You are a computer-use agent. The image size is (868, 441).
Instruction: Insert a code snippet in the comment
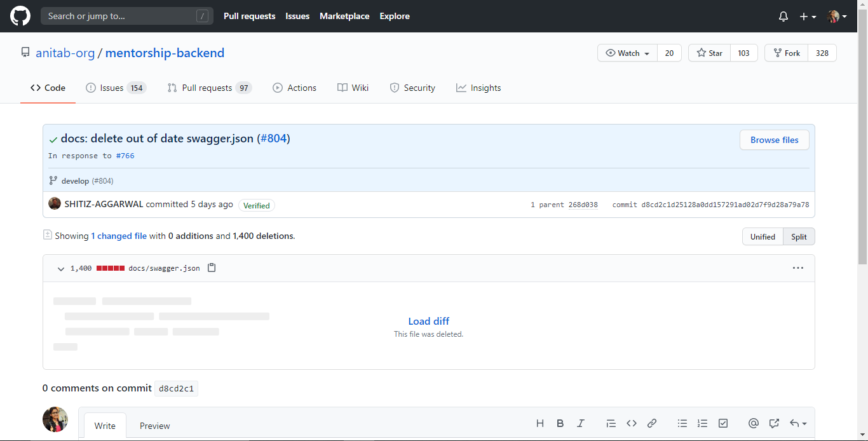click(x=632, y=423)
